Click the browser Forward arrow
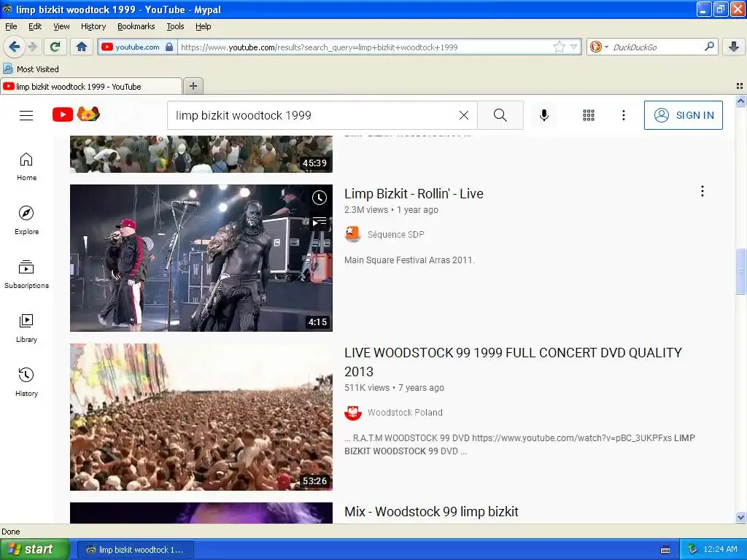Viewport: 747px width, 560px height. (32, 47)
